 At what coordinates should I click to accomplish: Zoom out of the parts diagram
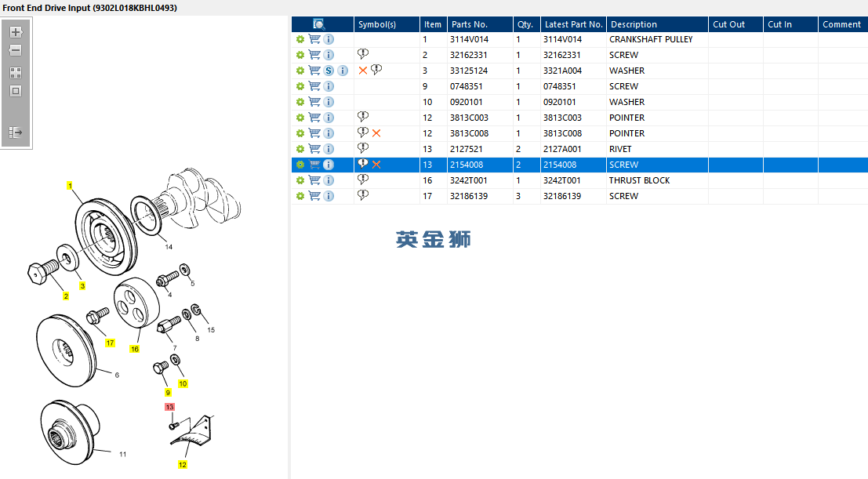16,50
